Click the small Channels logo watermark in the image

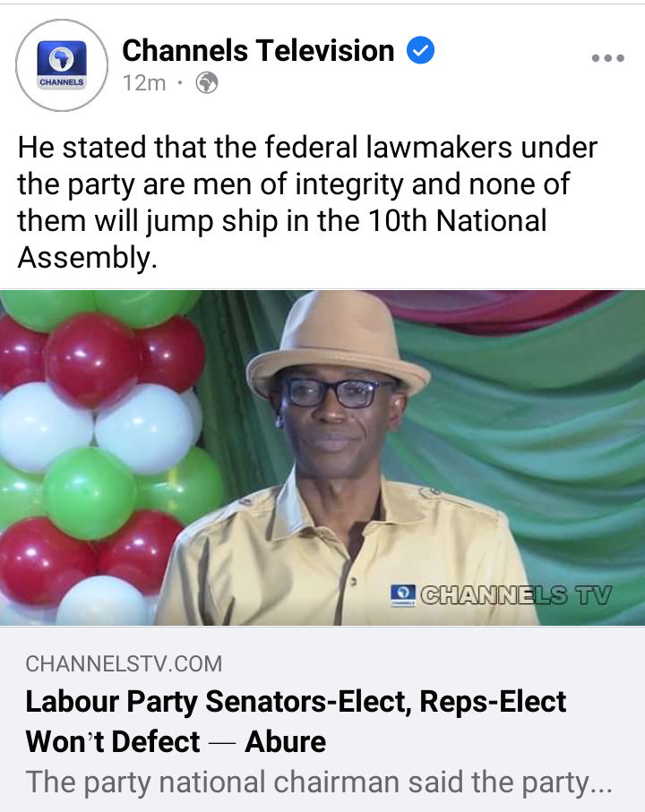point(403,595)
